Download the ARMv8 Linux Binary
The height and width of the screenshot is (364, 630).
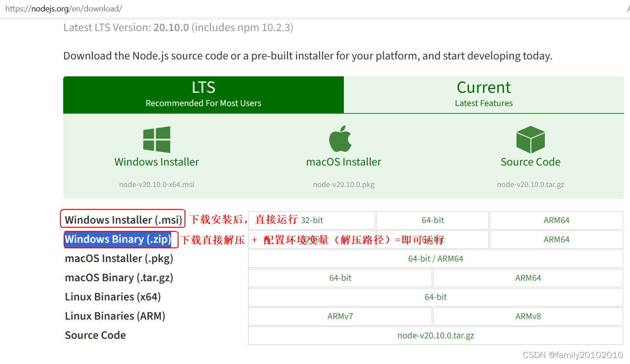coord(527,316)
